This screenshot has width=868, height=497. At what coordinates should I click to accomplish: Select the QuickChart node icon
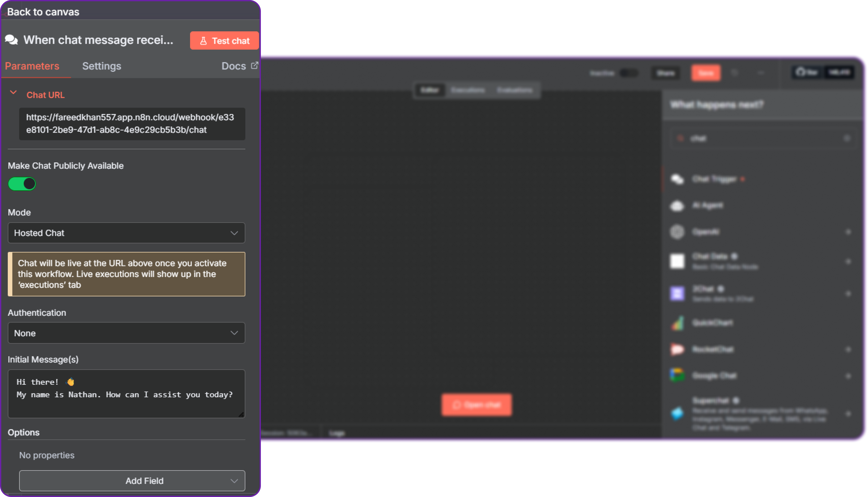click(x=678, y=323)
